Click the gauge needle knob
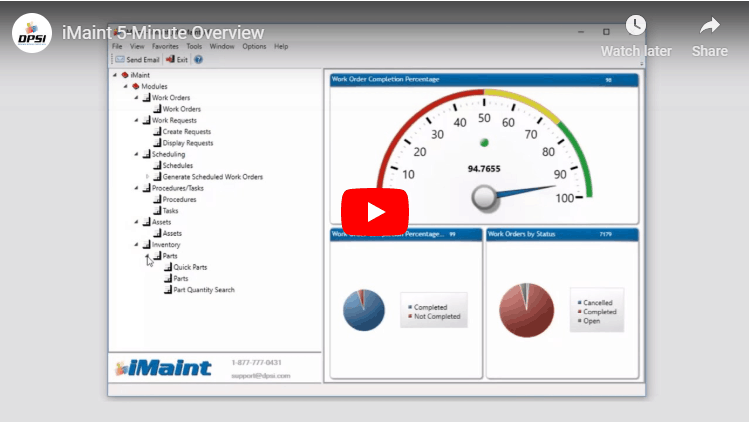This screenshot has width=749, height=423. coord(484,198)
